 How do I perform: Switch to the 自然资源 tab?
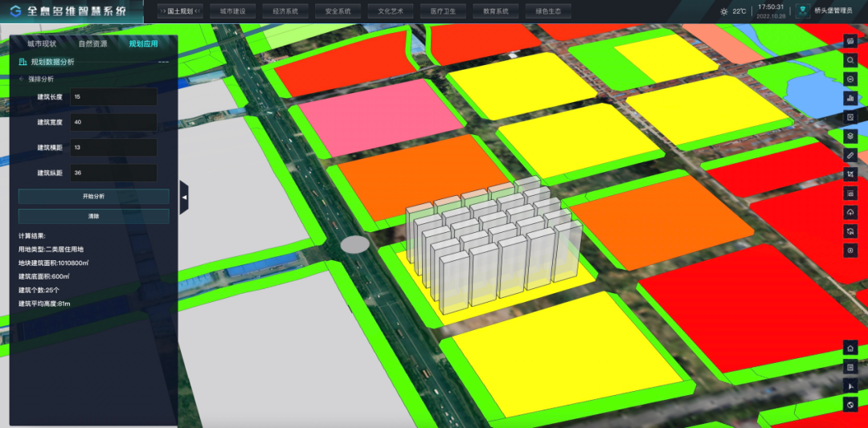[92, 43]
